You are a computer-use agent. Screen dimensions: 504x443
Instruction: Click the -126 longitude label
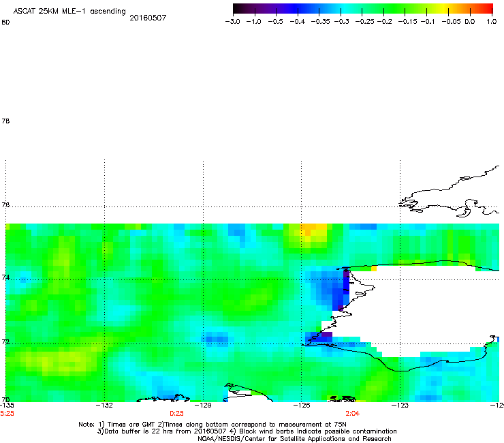(x=302, y=405)
